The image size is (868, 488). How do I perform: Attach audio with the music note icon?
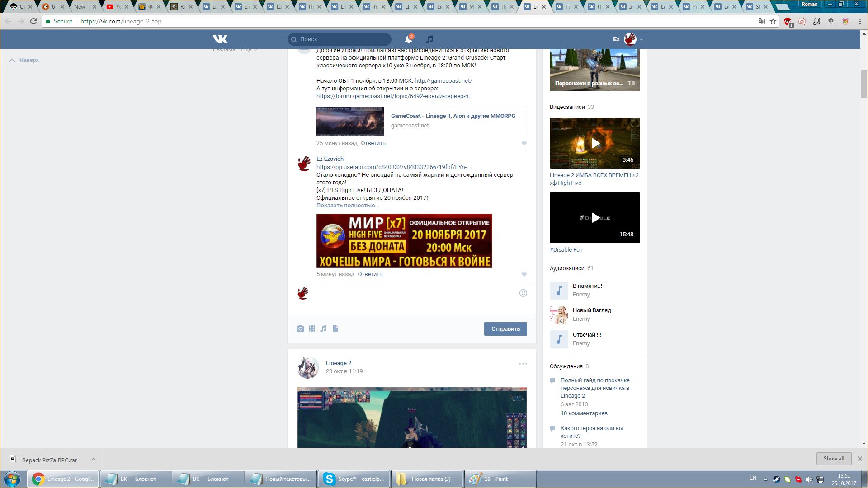[x=323, y=328]
